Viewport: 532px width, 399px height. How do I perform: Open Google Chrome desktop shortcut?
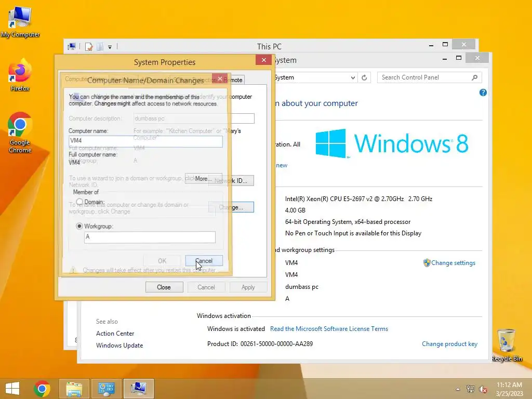click(x=20, y=132)
